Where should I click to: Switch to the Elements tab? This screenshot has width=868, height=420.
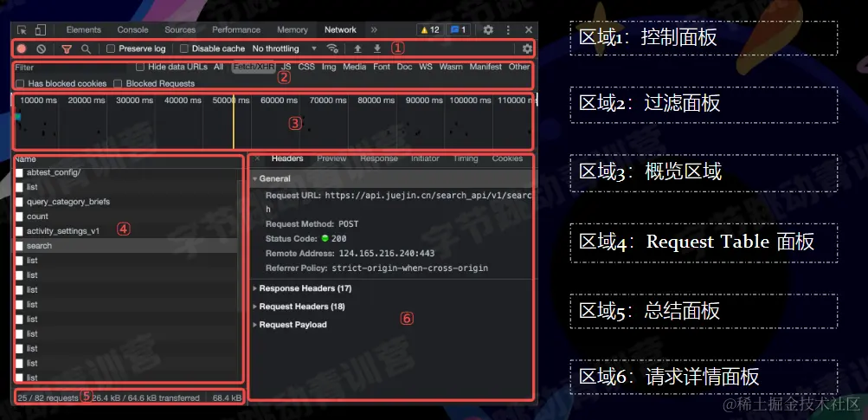(84, 30)
